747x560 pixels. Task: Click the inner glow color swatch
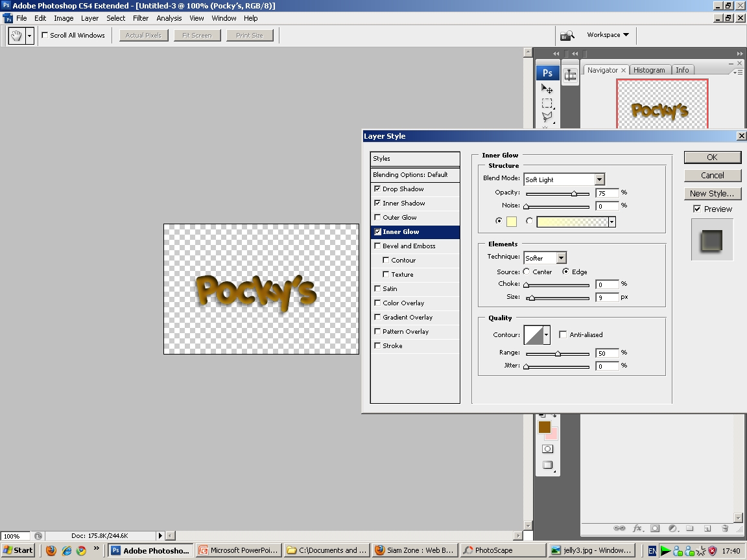[512, 222]
